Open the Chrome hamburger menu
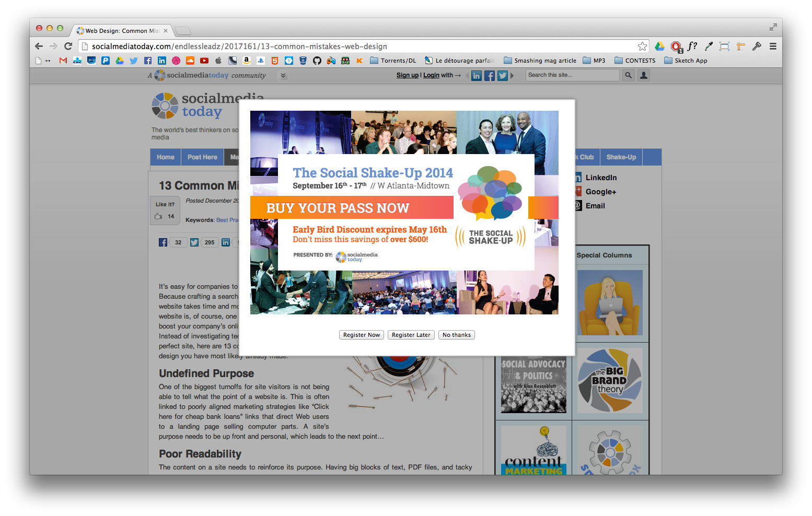The width and height of the screenshot is (812, 516). [x=773, y=46]
